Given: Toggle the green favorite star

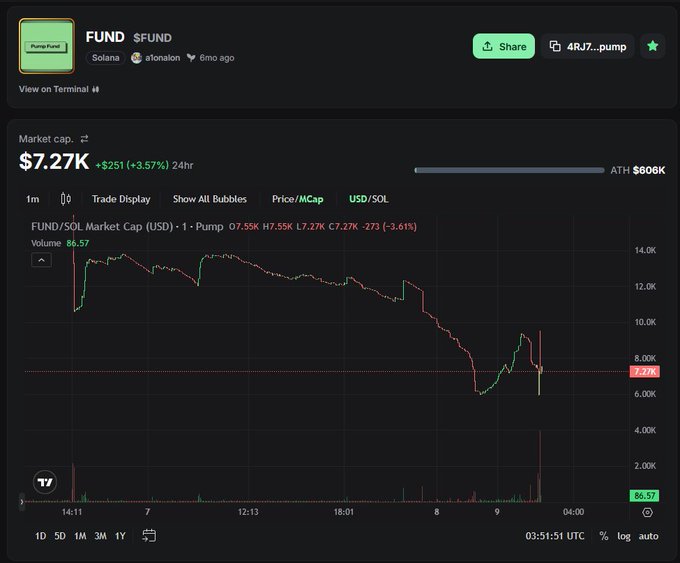Looking at the screenshot, I should [652, 46].
